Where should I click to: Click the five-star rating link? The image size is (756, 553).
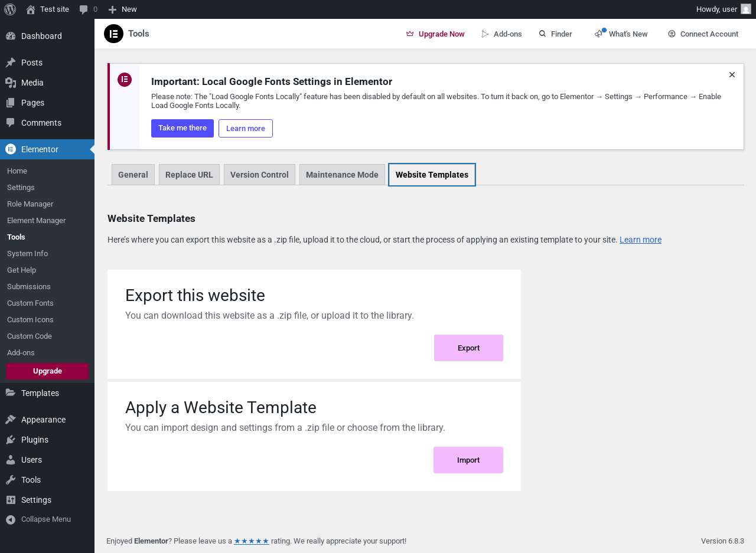(x=252, y=541)
